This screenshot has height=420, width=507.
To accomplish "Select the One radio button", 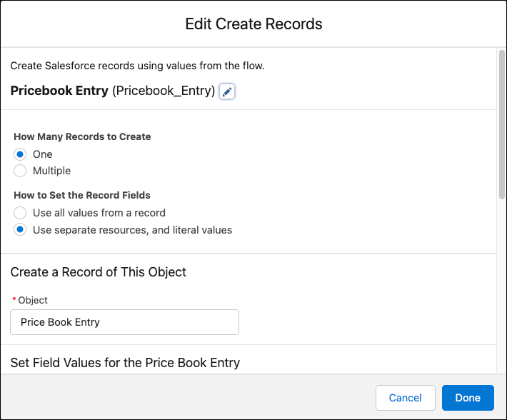I will [20, 154].
